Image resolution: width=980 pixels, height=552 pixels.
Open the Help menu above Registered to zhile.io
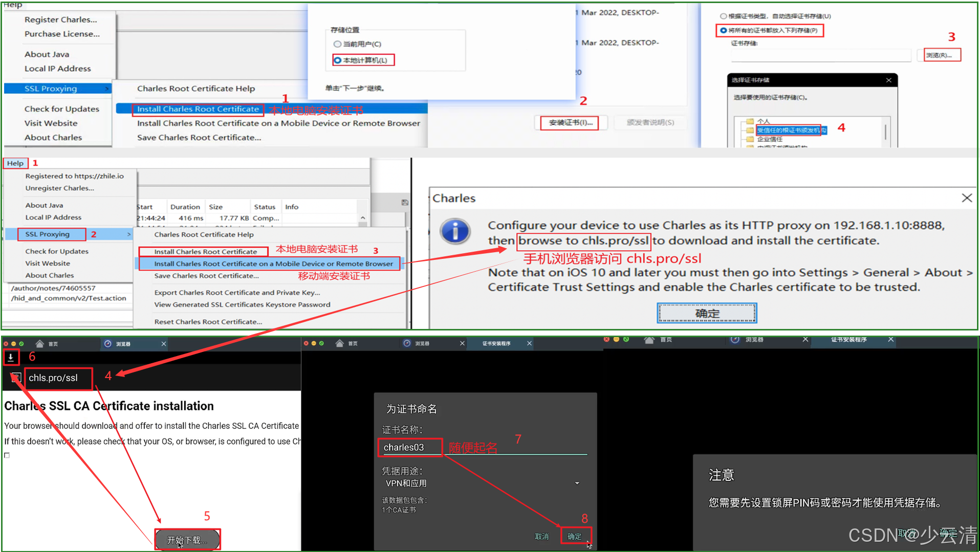point(15,163)
